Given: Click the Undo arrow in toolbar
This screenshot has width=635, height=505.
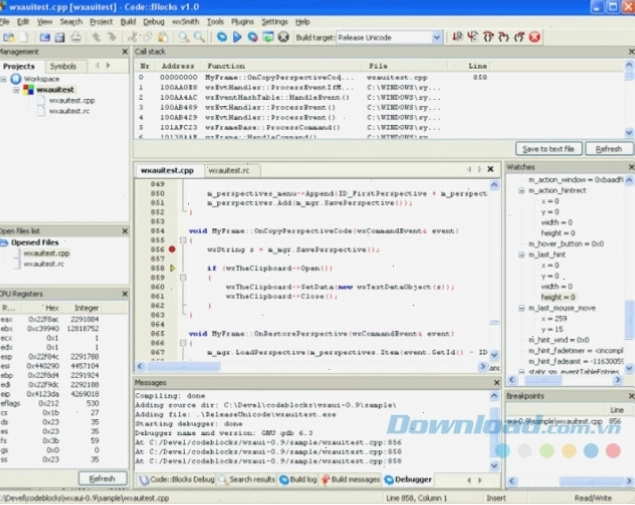Looking at the screenshot, I should pos(96,37).
